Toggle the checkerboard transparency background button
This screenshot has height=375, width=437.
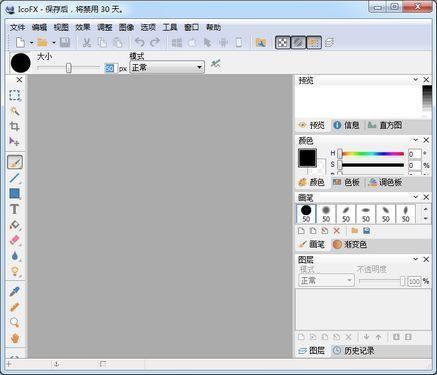pos(282,42)
